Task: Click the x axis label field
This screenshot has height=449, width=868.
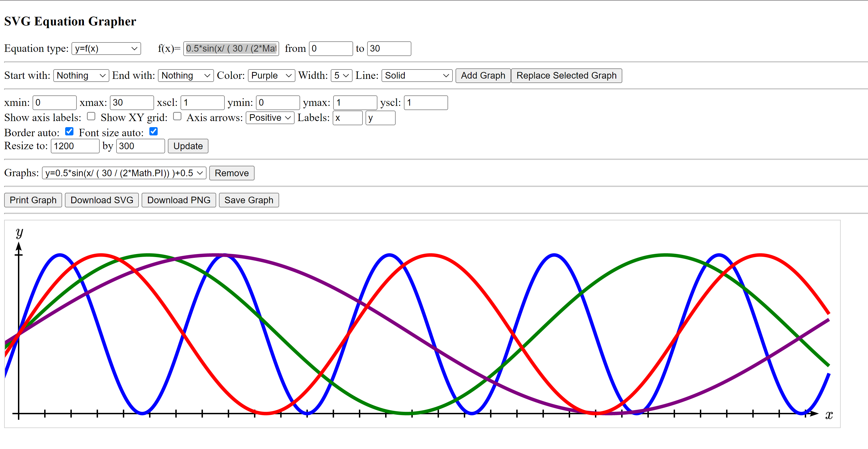Action: pos(348,118)
